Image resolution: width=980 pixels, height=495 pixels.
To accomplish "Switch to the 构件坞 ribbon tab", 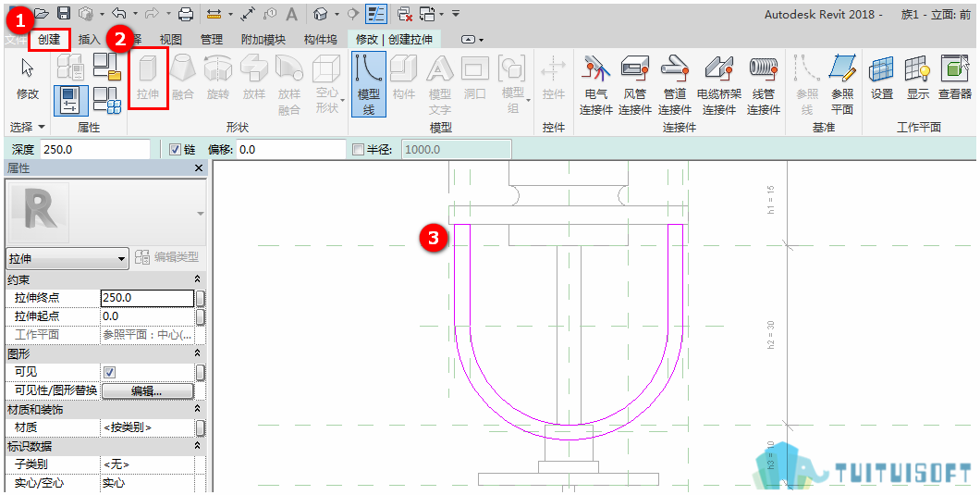I will 320,40.
